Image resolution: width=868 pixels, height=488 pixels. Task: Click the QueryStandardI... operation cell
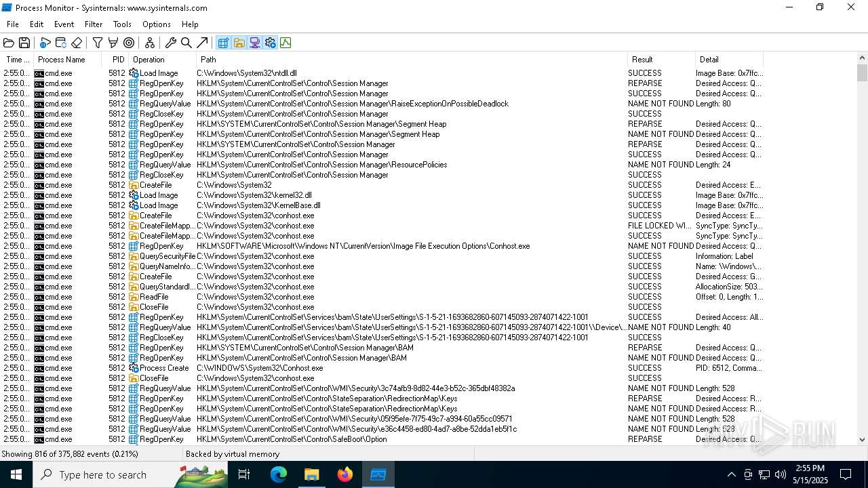coord(162,287)
